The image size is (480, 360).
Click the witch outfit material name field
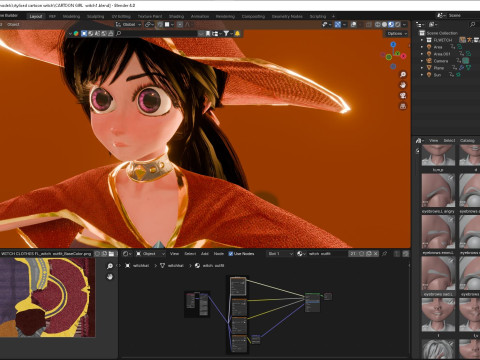(x=327, y=254)
